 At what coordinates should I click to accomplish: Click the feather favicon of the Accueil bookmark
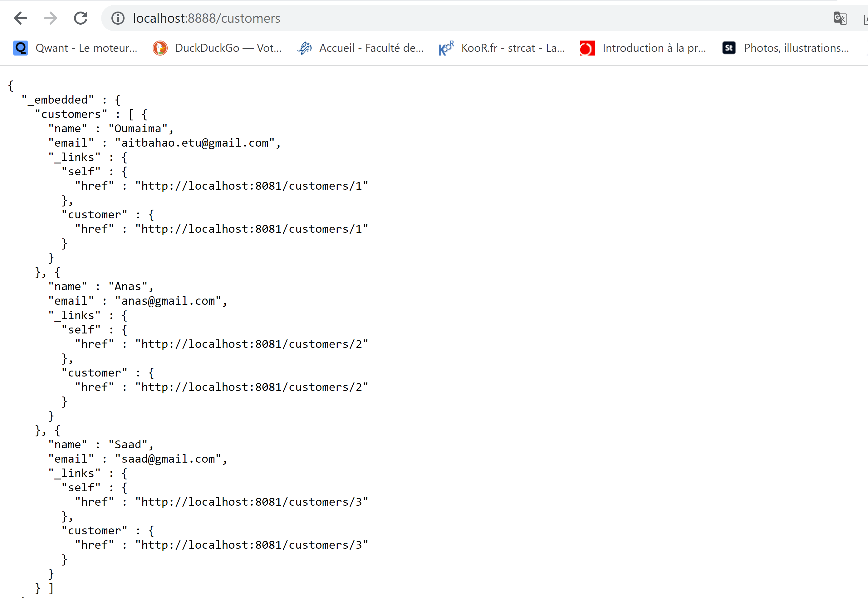point(304,48)
